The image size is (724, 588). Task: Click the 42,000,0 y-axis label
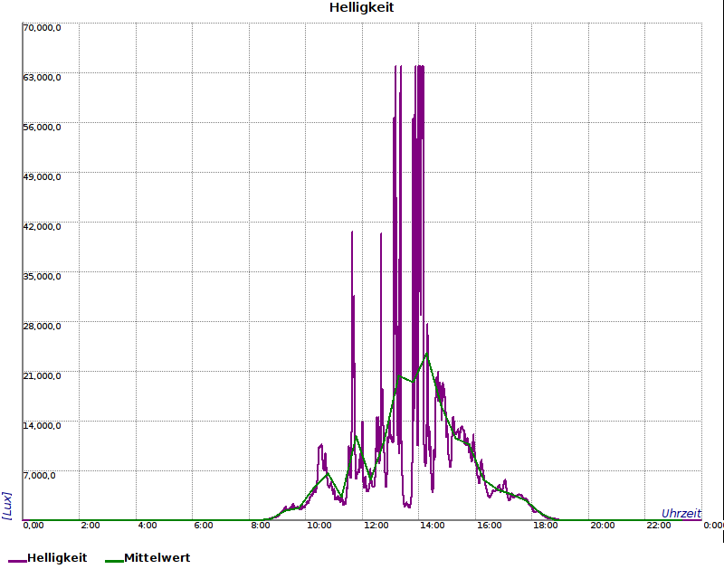pos(42,227)
